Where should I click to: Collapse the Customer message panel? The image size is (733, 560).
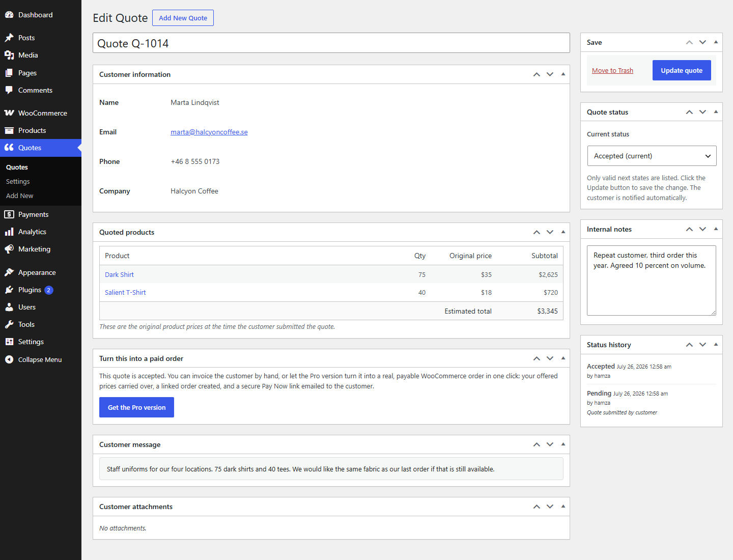pos(563,444)
